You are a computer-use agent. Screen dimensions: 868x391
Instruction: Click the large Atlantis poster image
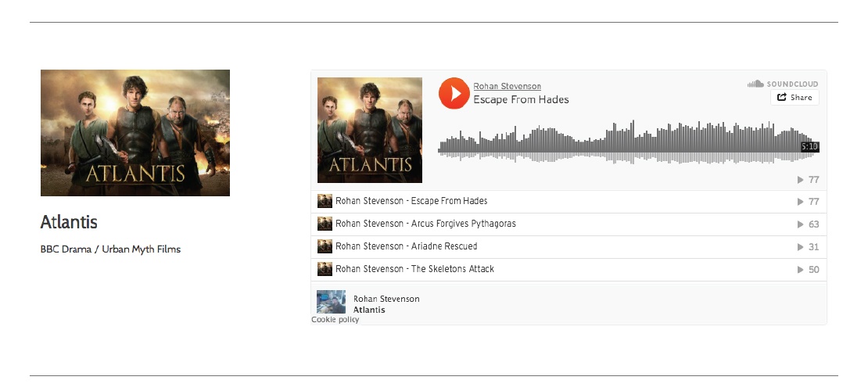135,133
